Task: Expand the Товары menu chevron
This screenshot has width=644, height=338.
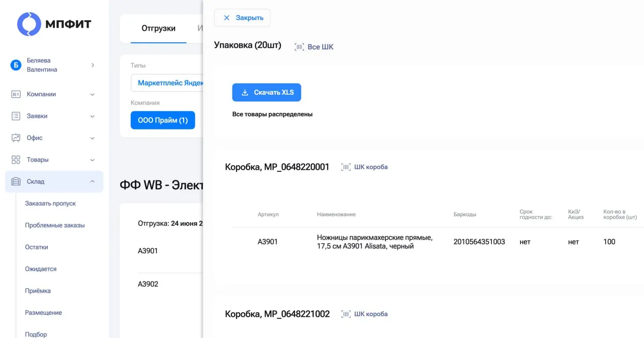Action: pyautogui.click(x=92, y=160)
